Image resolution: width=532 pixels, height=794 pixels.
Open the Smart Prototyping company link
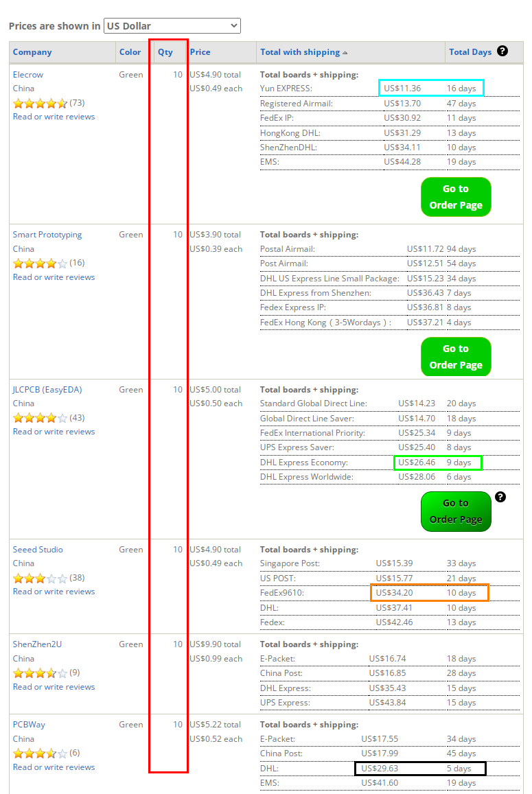coord(47,235)
